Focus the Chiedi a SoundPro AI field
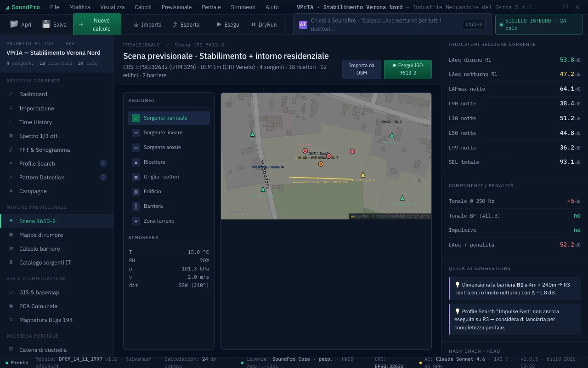The image size is (588, 368). (392, 24)
